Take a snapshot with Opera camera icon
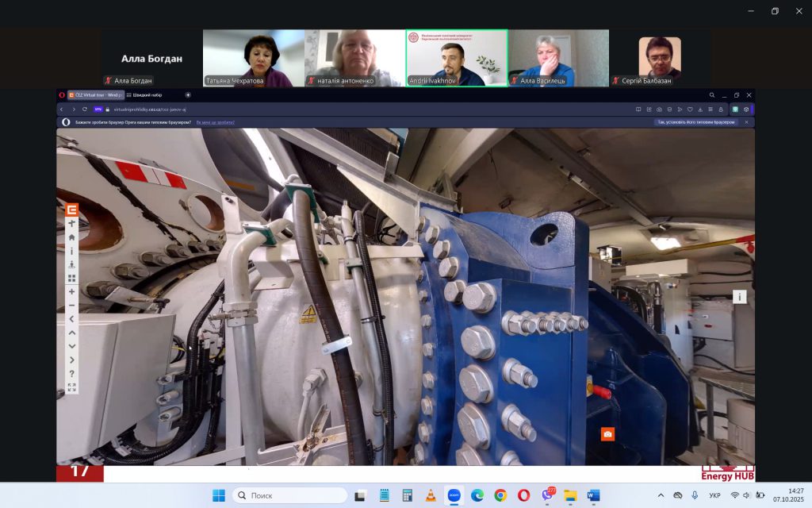This screenshot has height=508, width=812. (x=659, y=110)
